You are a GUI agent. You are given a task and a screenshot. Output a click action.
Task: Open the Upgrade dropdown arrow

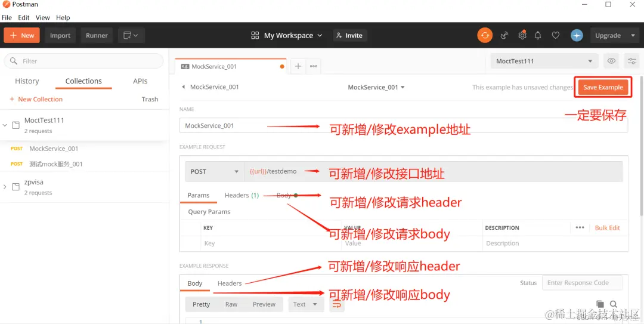[x=633, y=35]
